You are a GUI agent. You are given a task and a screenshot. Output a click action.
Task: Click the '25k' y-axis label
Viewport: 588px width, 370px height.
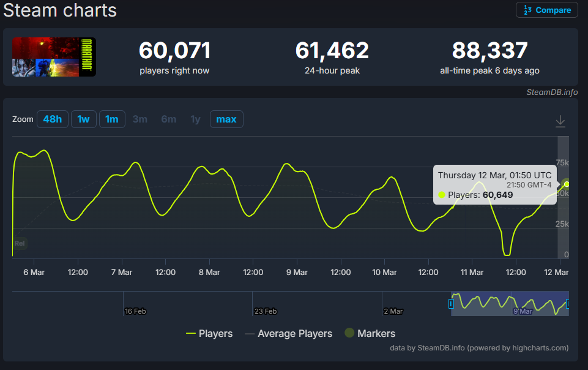tap(562, 224)
